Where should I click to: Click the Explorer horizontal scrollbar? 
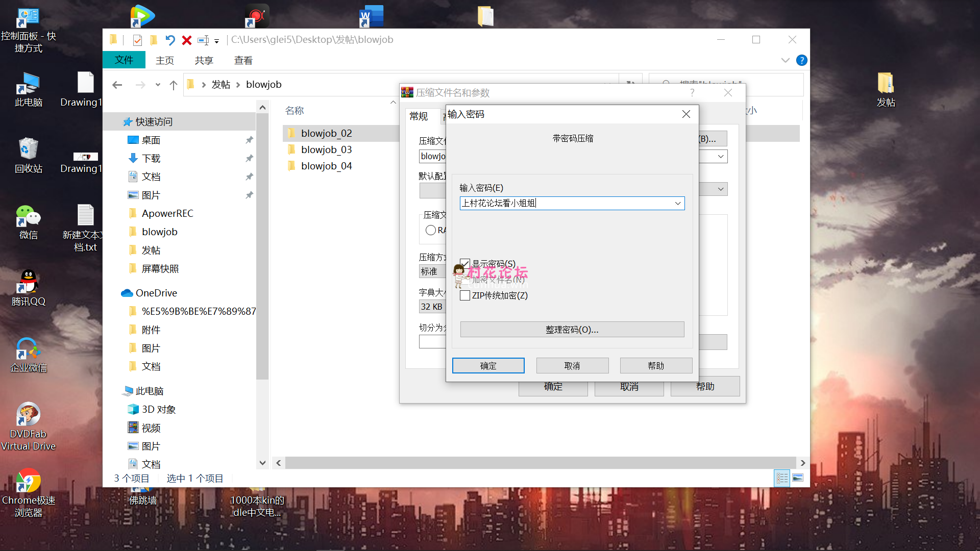(x=541, y=463)
